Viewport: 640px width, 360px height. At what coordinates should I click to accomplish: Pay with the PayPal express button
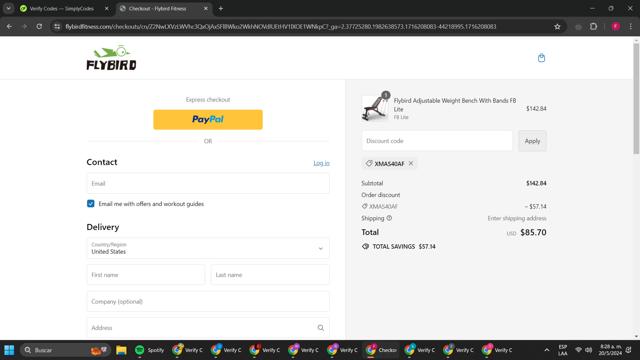coord(208,120)
